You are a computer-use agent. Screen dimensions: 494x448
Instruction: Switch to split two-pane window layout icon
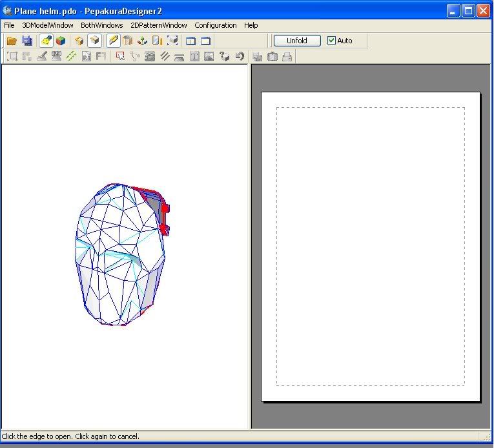[x=190, y=41]
